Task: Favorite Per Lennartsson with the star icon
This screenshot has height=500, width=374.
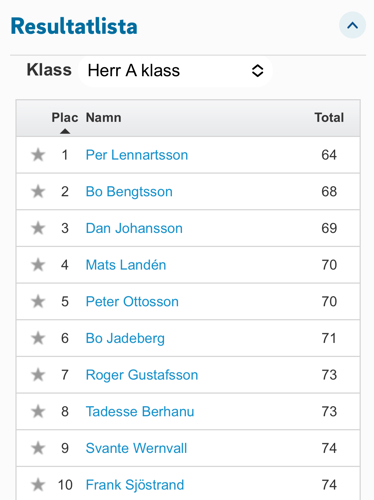Action: tap(38, 155)
